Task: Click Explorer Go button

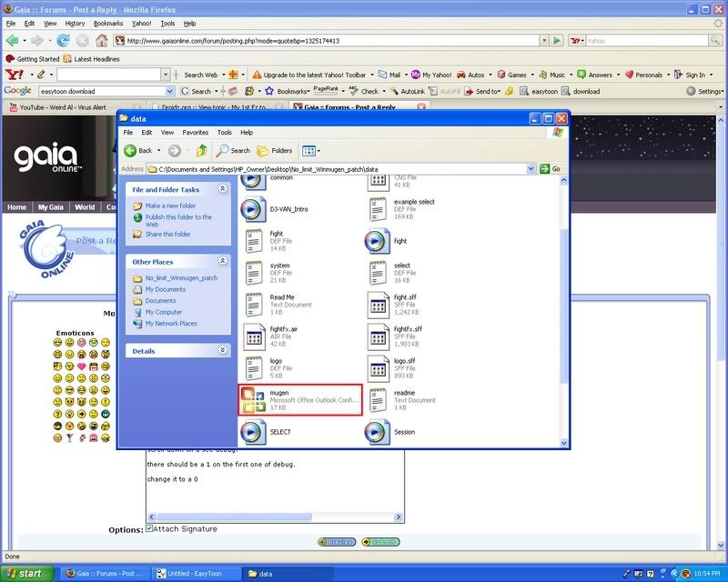Action: click(551, 169)
